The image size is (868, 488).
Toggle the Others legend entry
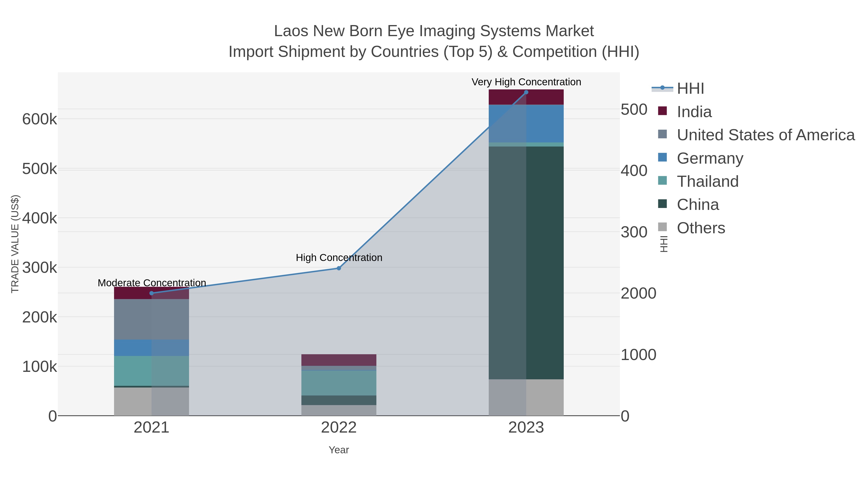[x=691, y=228]
